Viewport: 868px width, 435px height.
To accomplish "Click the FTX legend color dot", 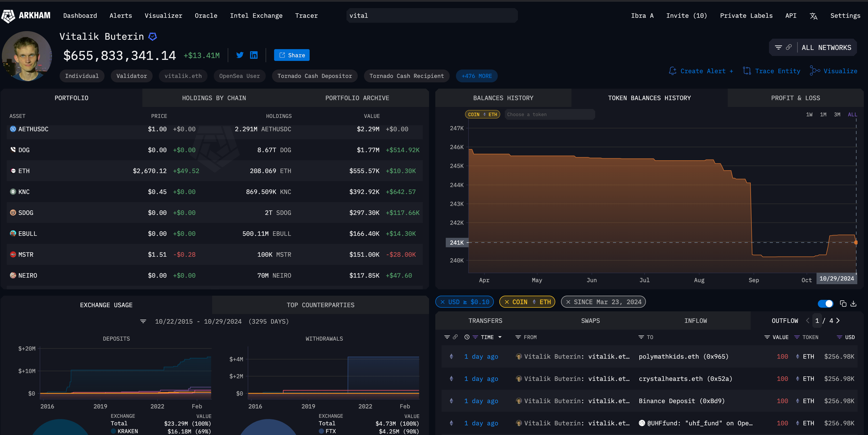I will 321,431.
